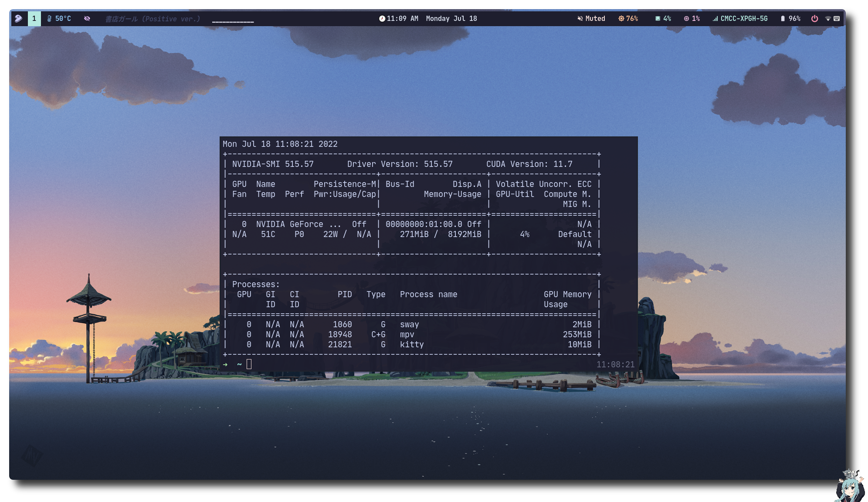Image resolution: width=868 pixels, height=502 pixels.
Task: Click the Processes: header text
Action: point(256,284)
